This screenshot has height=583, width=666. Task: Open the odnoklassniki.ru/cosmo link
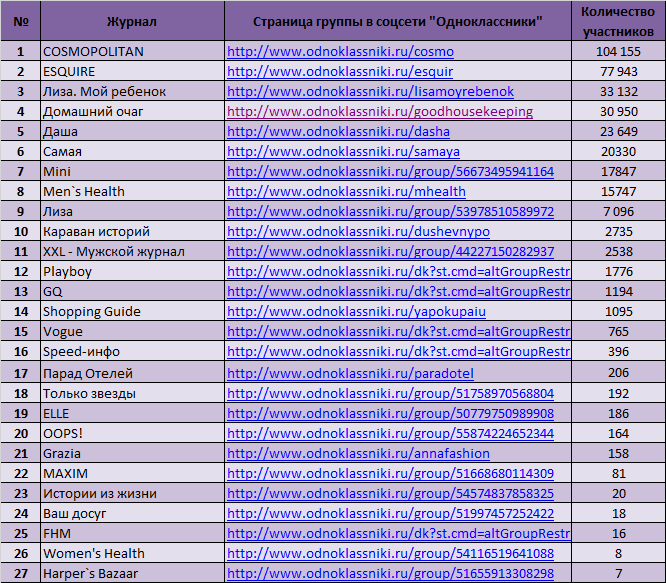point(340,52)
